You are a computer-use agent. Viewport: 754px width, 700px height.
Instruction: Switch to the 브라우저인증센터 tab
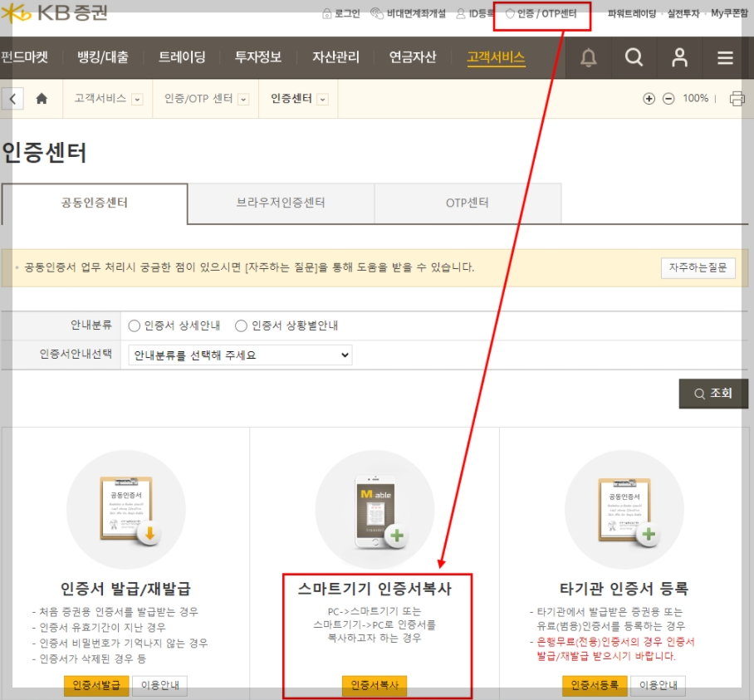tap(282, 203)
